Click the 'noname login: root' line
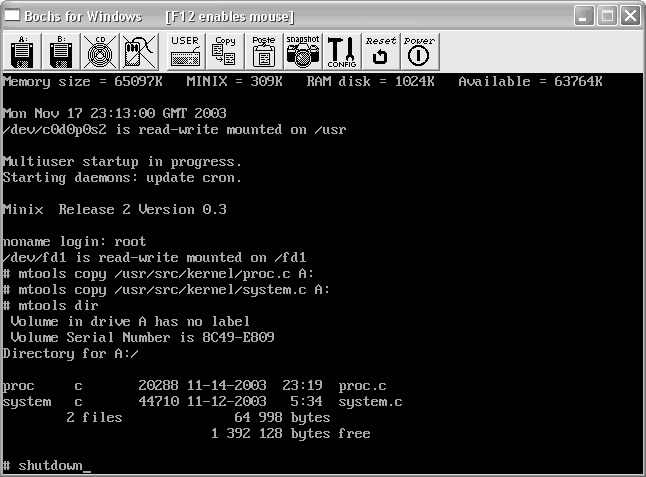646x477 pixels. 75,241
